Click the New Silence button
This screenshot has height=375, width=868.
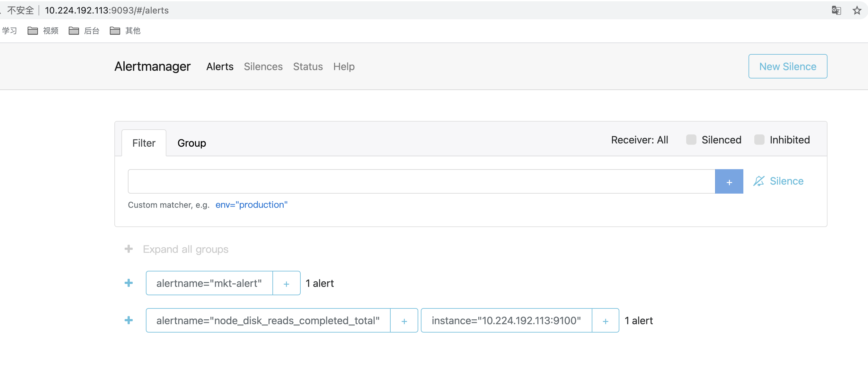[788, 67]
